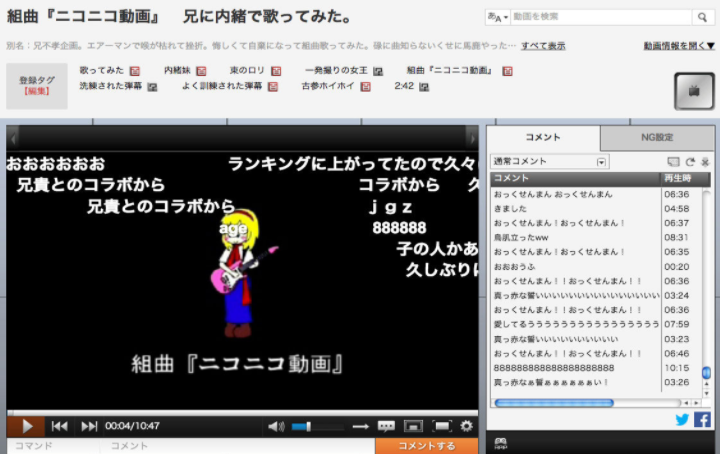Mute audio using the speaker icon
Screen dimensions: 720x454
[276, 427]
